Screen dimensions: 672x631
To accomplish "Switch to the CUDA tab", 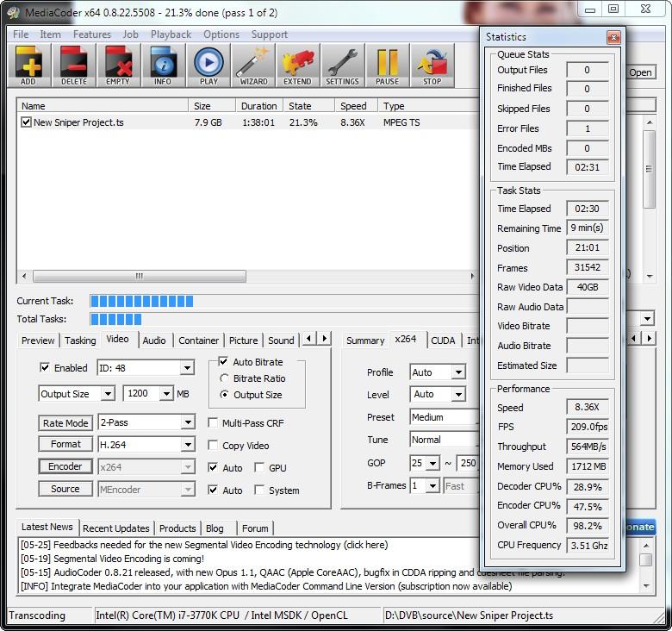I will [x=443, y=340].
